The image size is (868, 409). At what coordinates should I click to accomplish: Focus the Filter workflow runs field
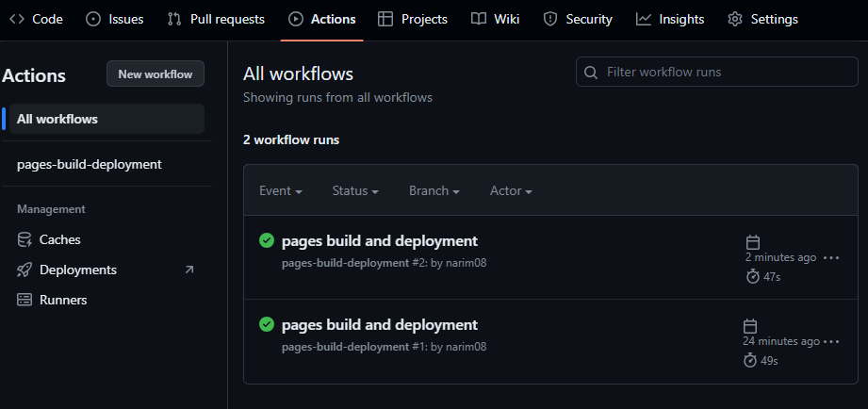click(717, 72)
